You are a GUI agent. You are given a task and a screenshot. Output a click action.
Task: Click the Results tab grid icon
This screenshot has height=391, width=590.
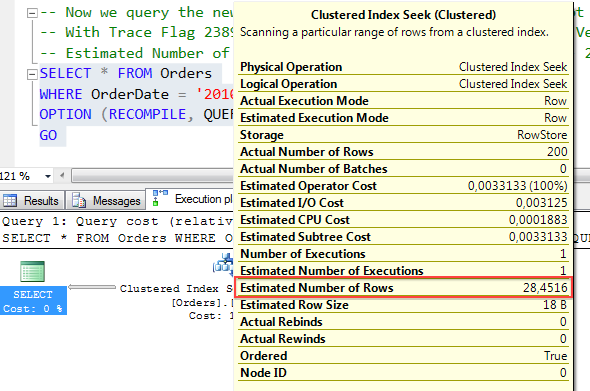(x=10, y=201)
